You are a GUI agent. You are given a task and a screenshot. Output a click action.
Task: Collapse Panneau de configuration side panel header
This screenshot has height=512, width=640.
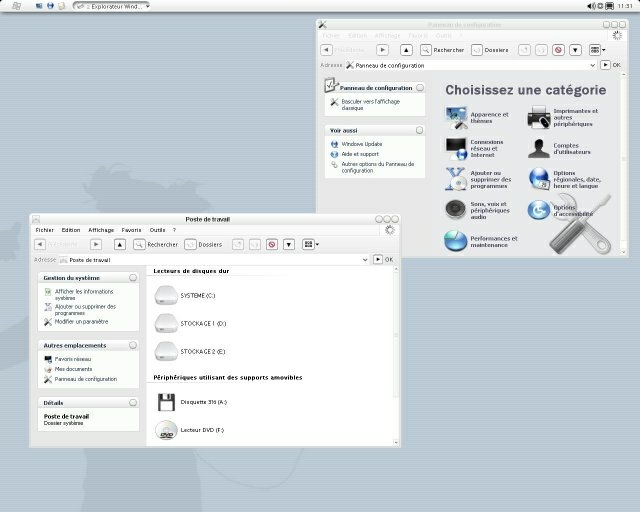pos(420,88)
